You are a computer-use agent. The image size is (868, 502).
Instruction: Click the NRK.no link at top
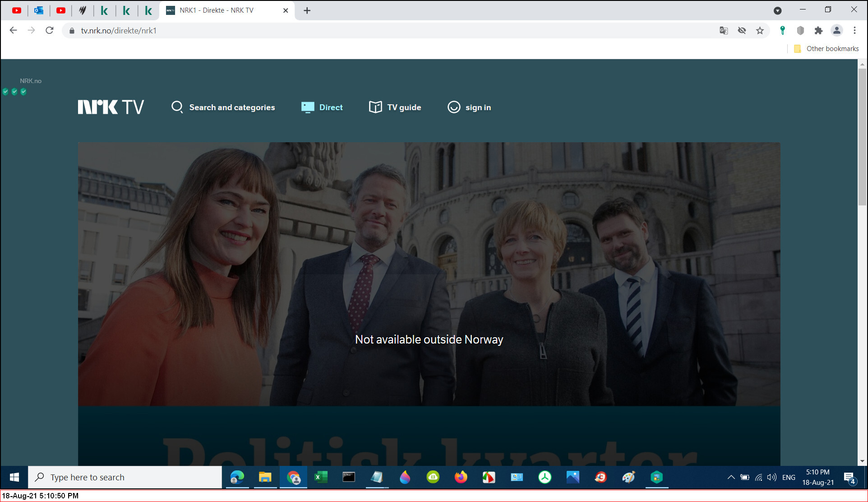(31, 81)
